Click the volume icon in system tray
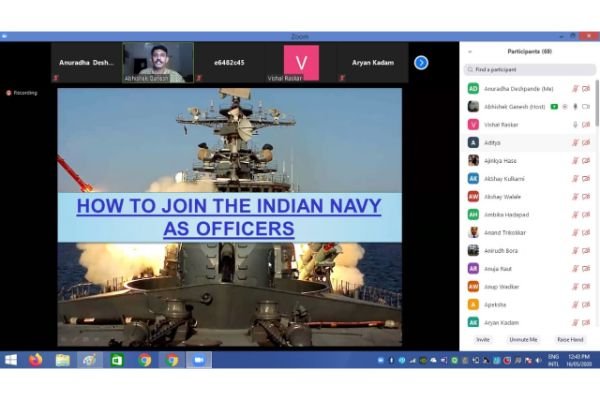The image size is (600, 400). click(538, 361)
